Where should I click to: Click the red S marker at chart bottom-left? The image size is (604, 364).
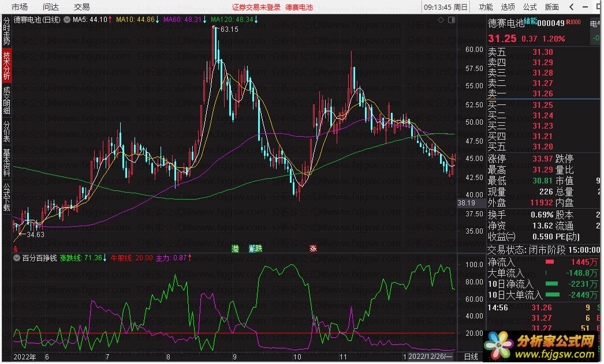coord(16,249)
